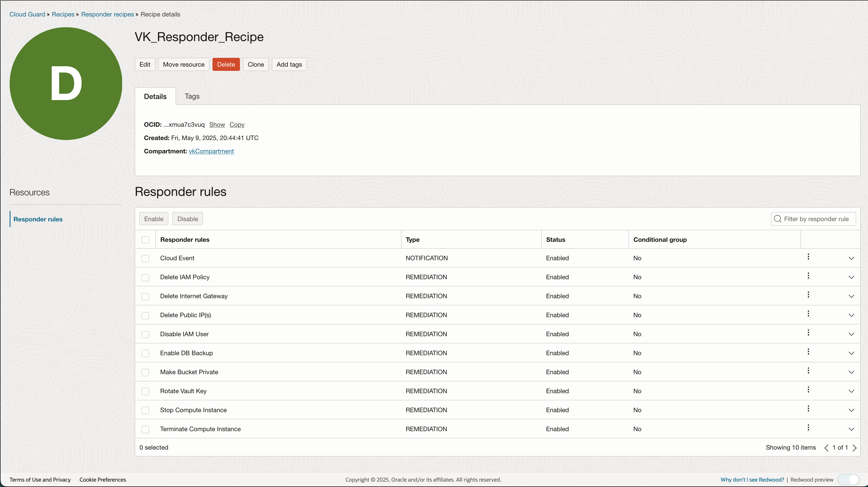Expand the Delete Public IP(s) row
The height and width of the screenshot is (487, 868).
tap(851, 315)
